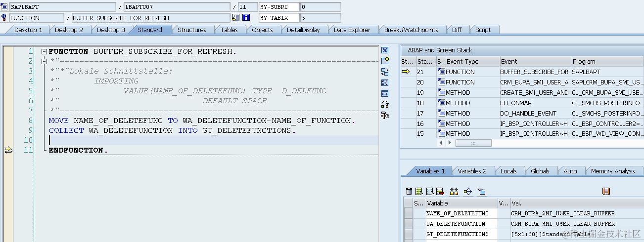
Task: Switch to Variables 2 tab
Action: [472, 171]
